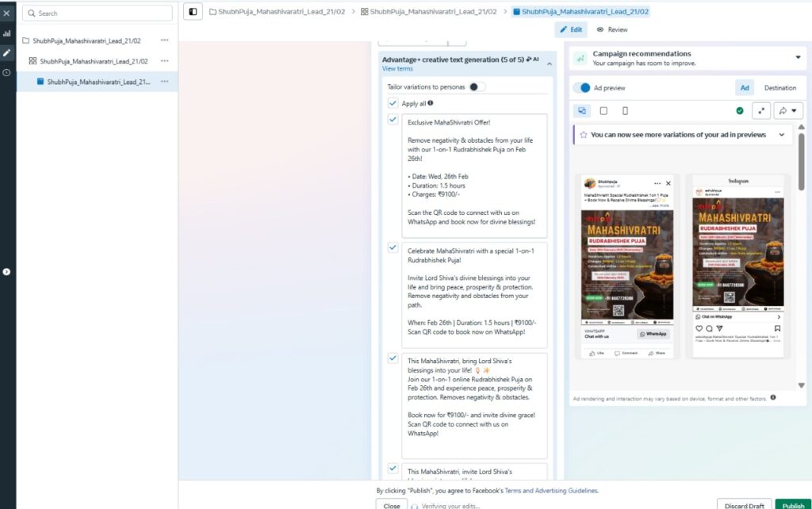Show info tooltip next to Apply all
This screenshot has height=509, width=812.
click(x=431, y=102)
